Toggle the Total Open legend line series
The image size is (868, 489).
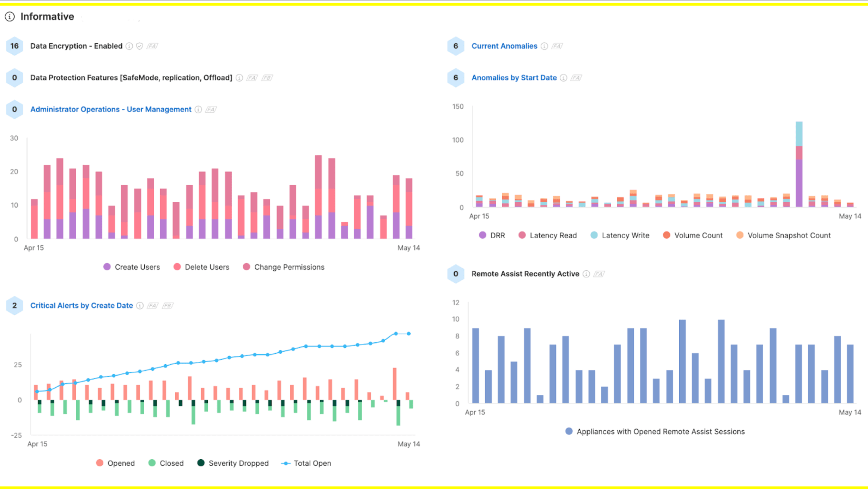[x=306, y=463]
